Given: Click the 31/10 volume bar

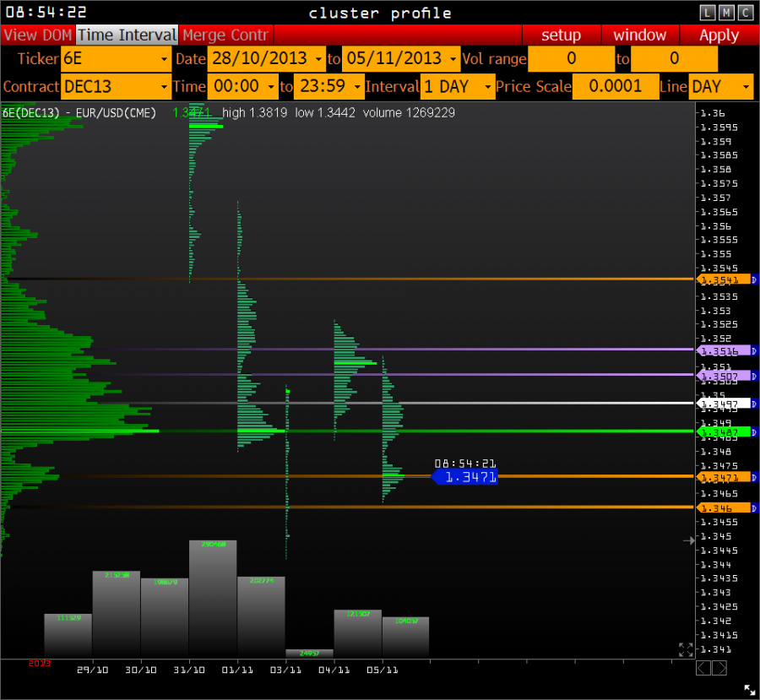Looking at the screenshot, I should click(x=213, y=598).
